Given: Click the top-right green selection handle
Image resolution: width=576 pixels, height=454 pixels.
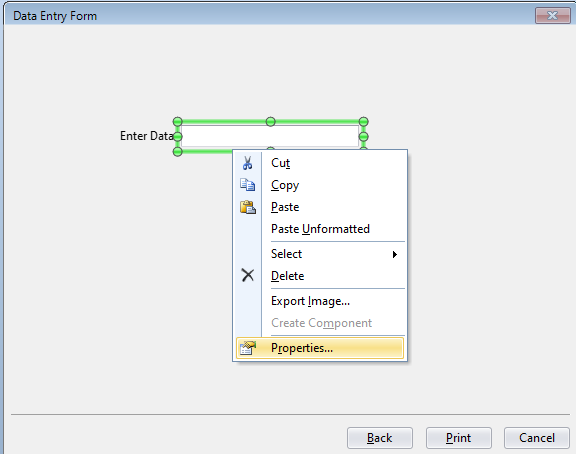Looking at the screenshot, I should tap(363, 122).
